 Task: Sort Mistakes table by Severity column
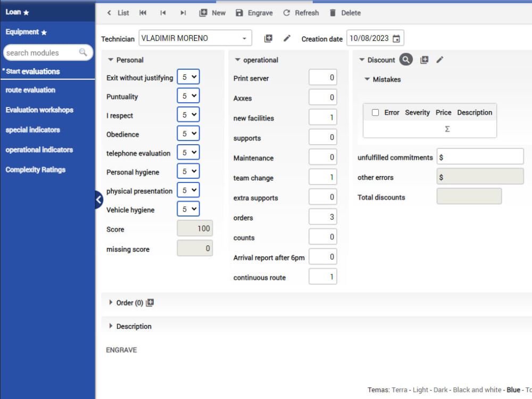coord(417,112)
